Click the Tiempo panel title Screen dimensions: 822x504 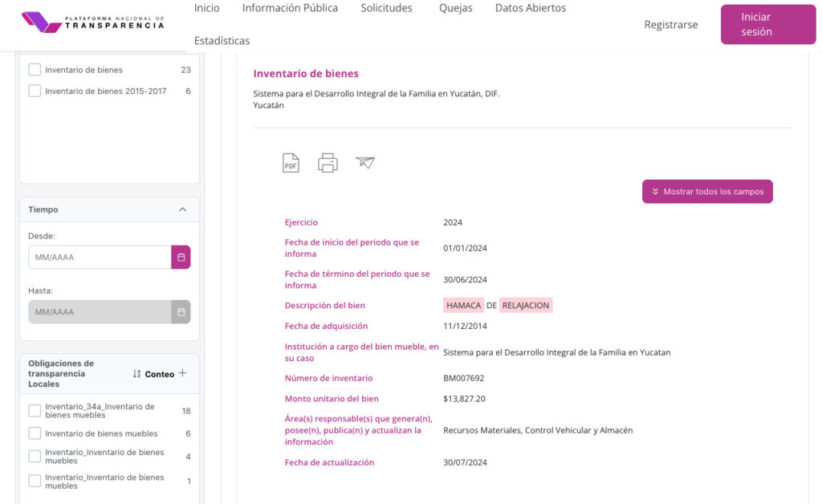(x=43, y=209)
